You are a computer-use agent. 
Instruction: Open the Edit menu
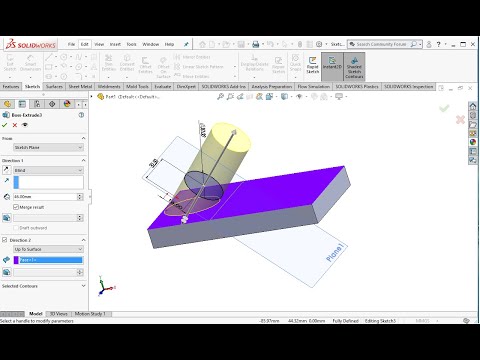pyautogui.click(x=85, y=44)
